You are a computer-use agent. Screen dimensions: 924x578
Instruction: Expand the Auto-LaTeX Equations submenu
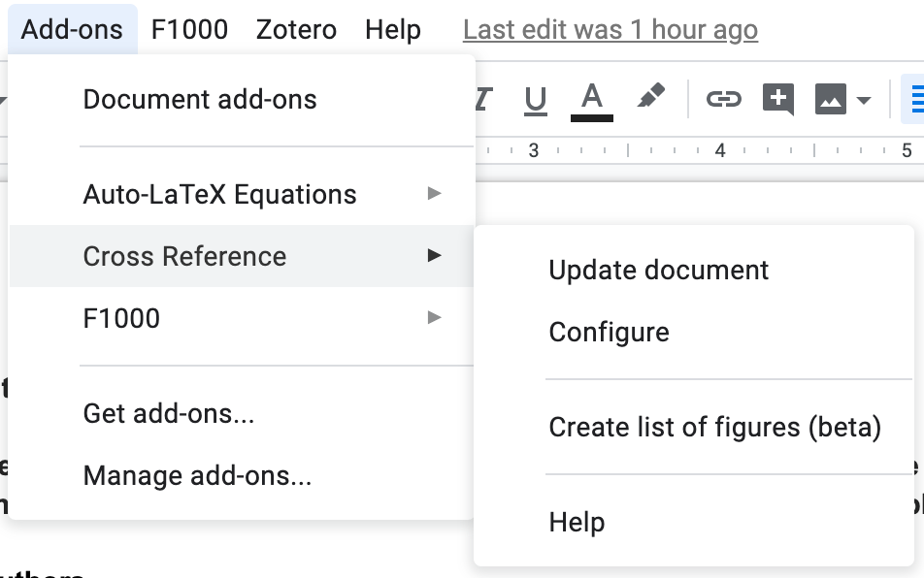[220, 194]
